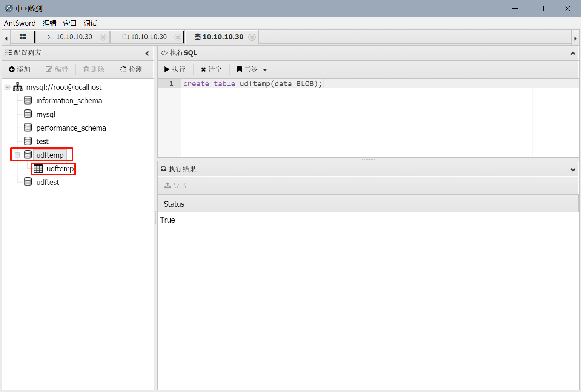Collapse the mysql://root@localhost tree root
This screenshot has height=392, width=581.
point(7,87)
